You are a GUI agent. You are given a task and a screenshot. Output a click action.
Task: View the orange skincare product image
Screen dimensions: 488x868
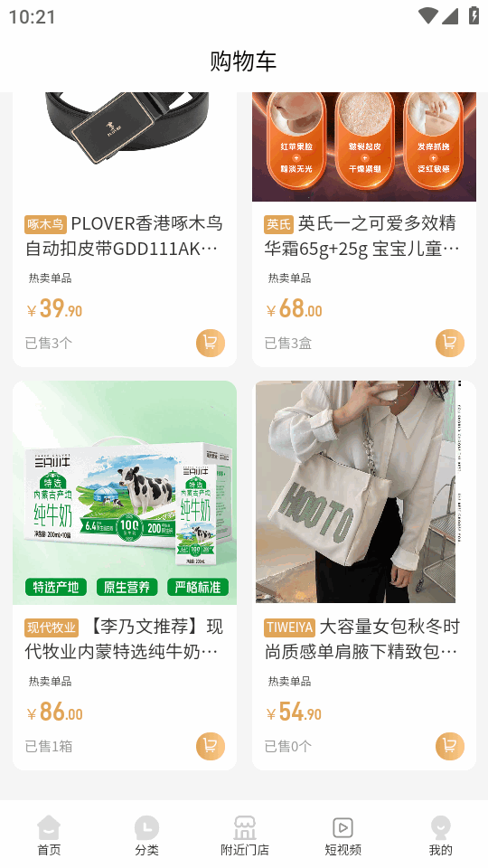(x=364, y=146)
